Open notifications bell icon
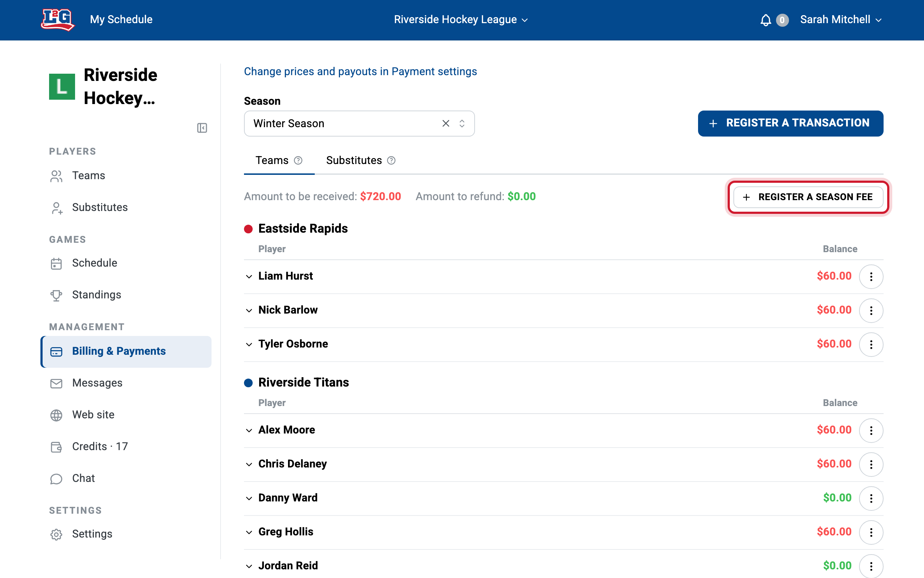 [x=766, y=20]
